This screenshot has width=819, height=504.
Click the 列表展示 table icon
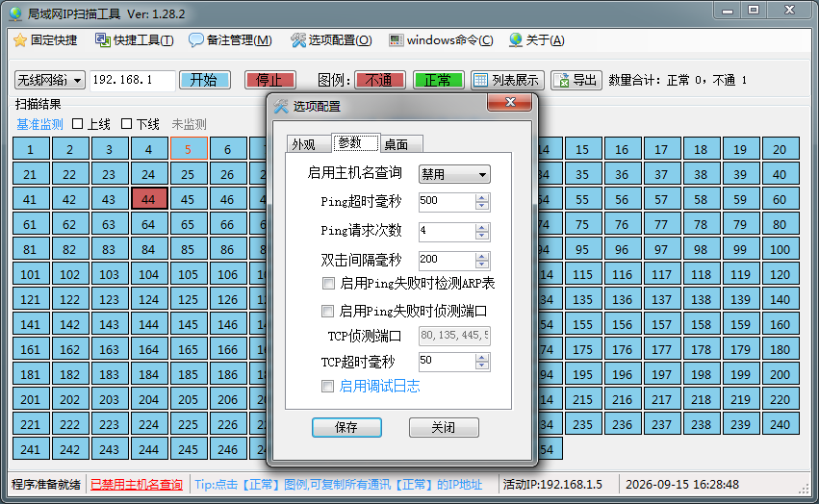tap(480, 80)
